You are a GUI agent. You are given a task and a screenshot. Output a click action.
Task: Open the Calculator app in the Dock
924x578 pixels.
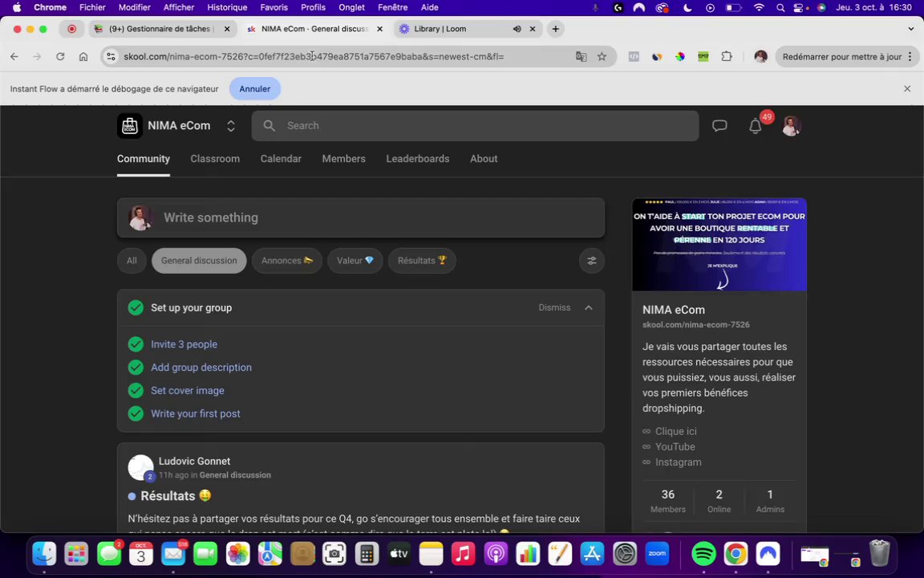367,554
